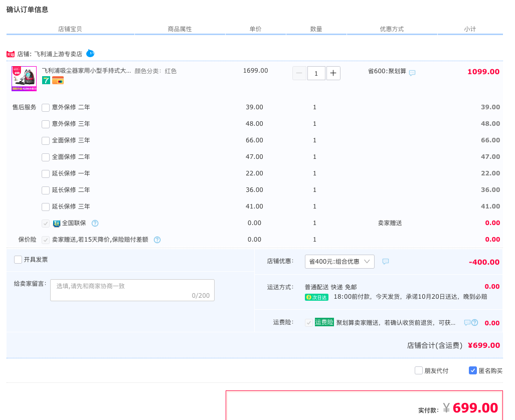
Task: Click the quantity input field showing 1
Action: [x=316, y=73]
